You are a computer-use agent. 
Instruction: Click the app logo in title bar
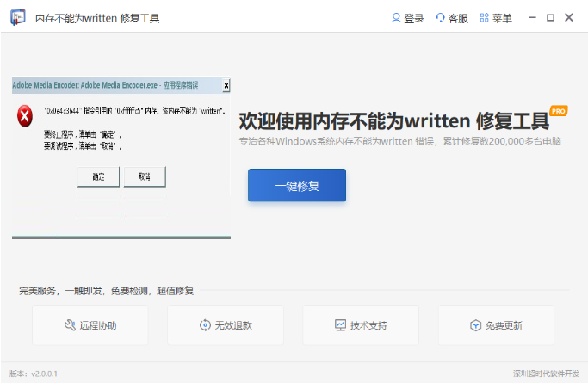pos(17,17)
